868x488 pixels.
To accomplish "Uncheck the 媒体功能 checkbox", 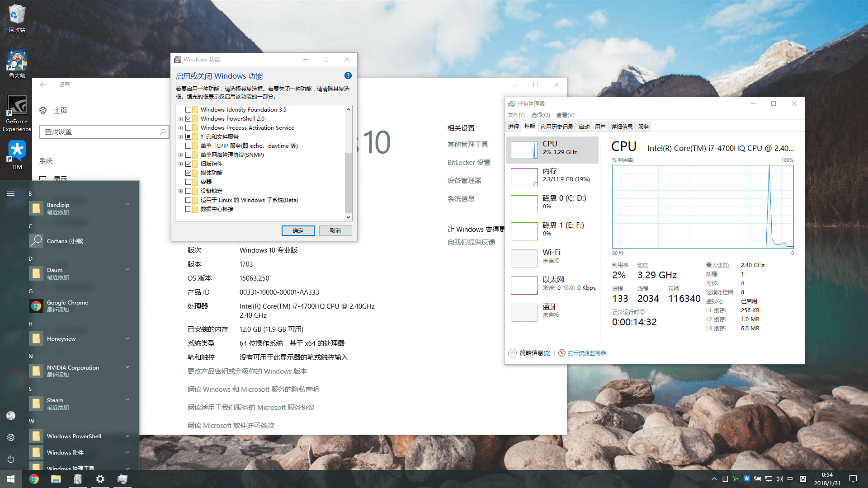I will point(188,173).
